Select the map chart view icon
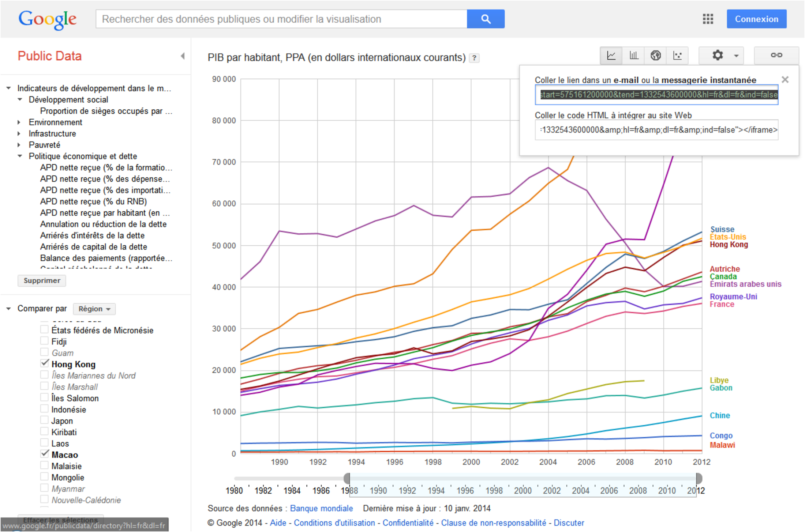 (x=655, y=56)
